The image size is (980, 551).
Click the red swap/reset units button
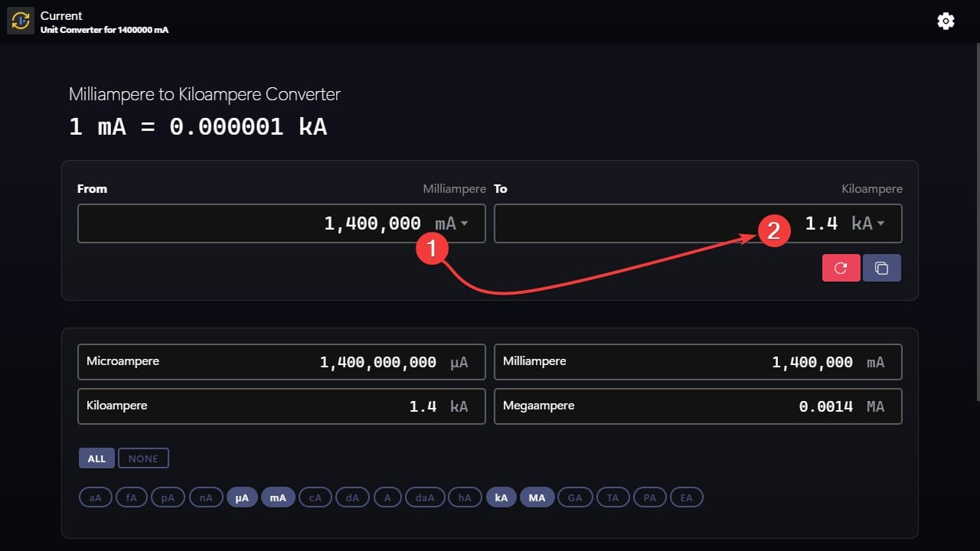841,268
